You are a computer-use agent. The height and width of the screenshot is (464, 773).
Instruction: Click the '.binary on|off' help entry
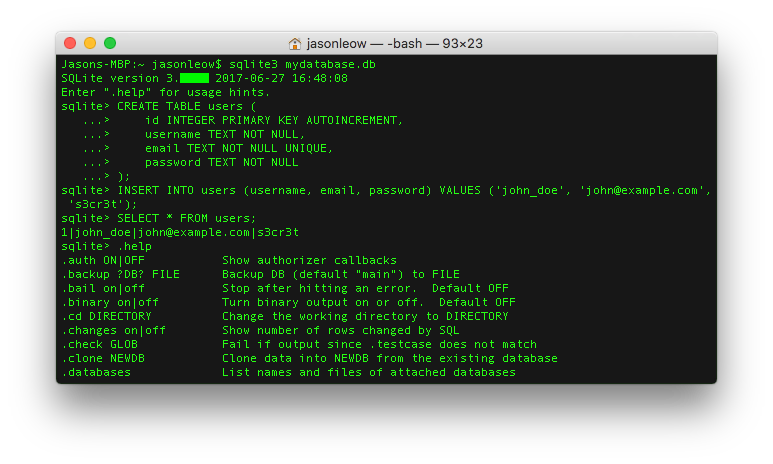110,302
